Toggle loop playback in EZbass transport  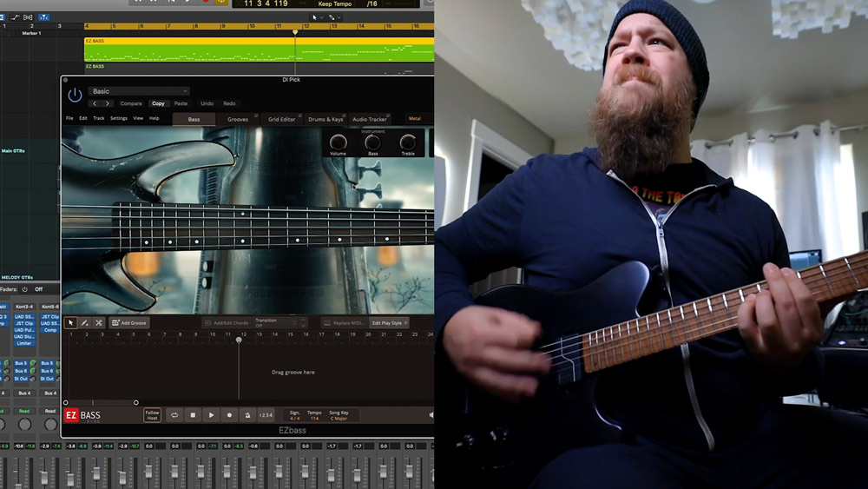coord(174,415)
